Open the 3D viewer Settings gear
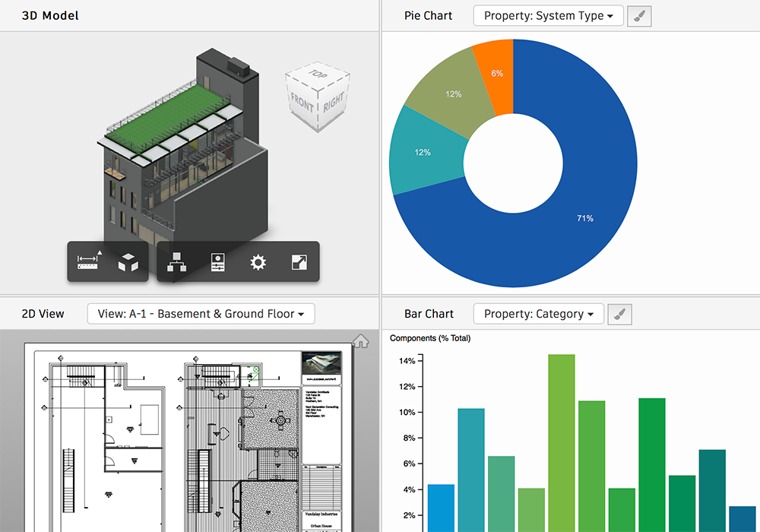 258,261
